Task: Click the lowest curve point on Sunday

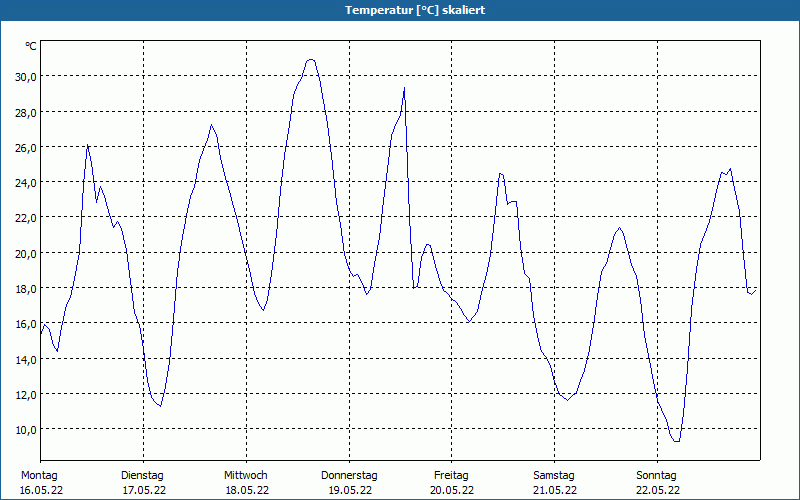Action: click(677, 441)
